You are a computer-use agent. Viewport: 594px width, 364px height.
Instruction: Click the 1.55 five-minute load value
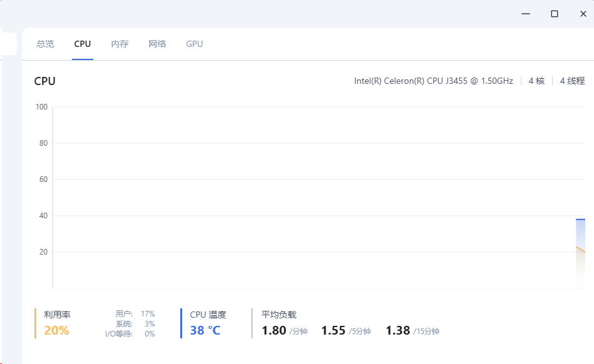click(334, 330)
